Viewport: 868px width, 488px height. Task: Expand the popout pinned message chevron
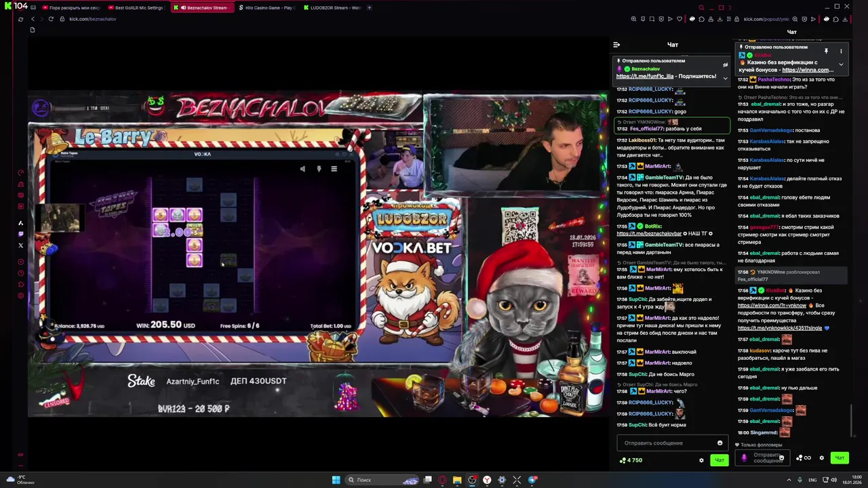[841, 64]
